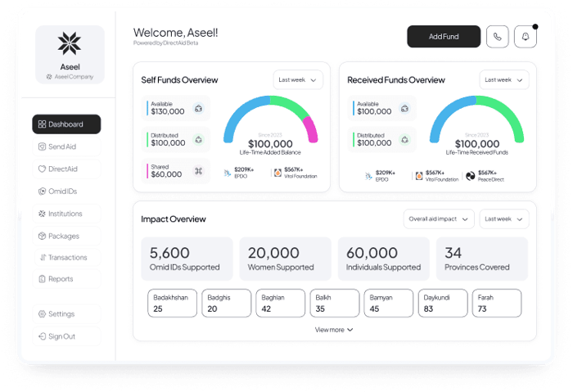
Task: Click Sign Out in sidebar
Action: point(67,336)
